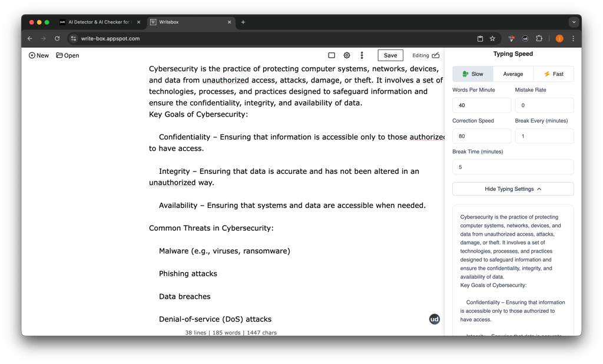Click line 'Denial-of-service (DoS) attacks'
The width and height of the screenshot is (603, 364).
pos(215,319)
